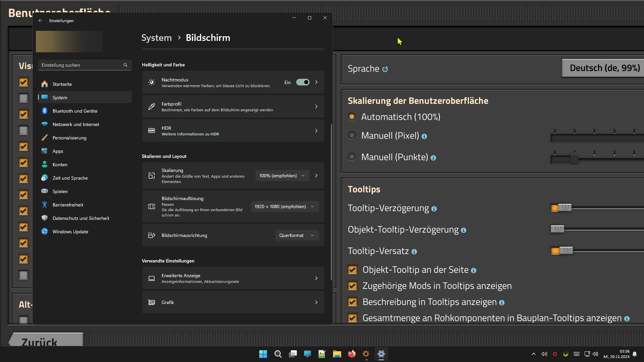644x362 pixels.
Task: Click the Erweiterte Anzeige monitor icon
Action: pos(152,279)
